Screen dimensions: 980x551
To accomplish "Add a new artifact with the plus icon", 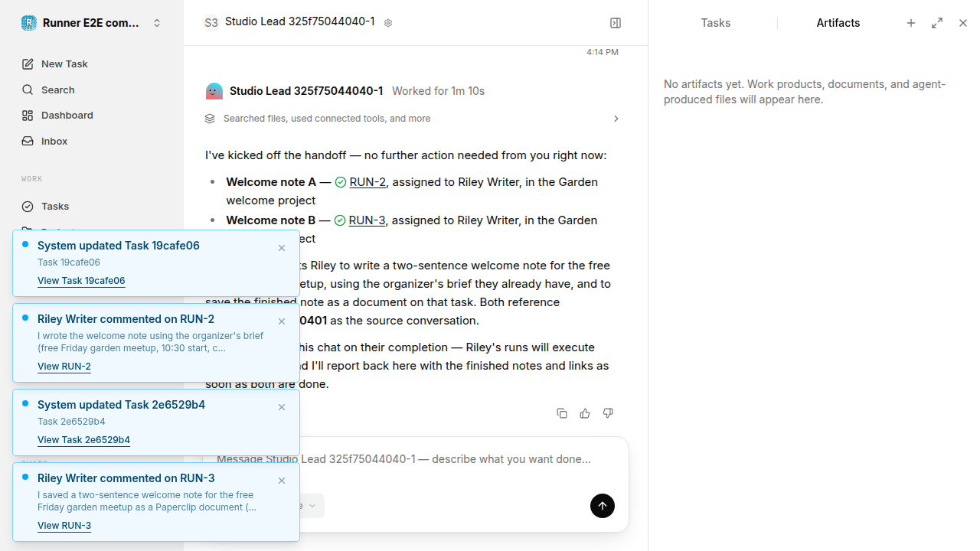I will [911, 23].
